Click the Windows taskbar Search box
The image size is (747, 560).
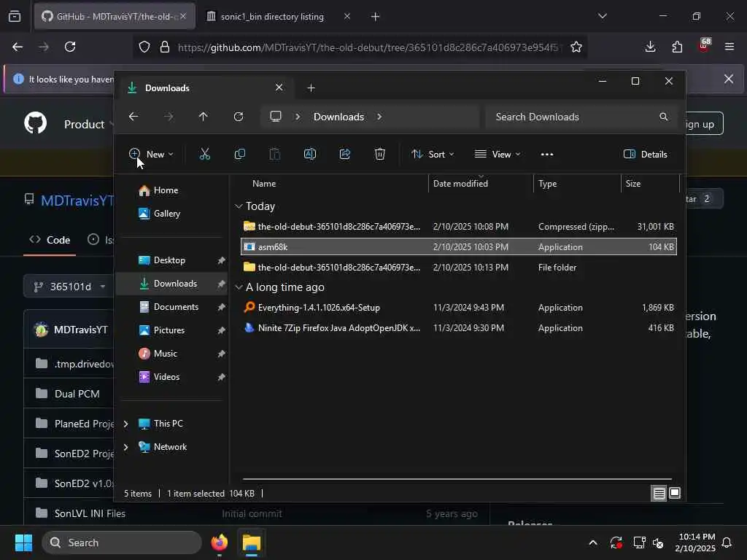tap(122, 542)
